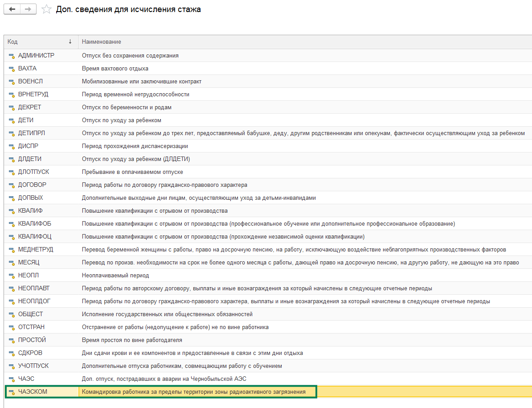Screen dimensions: 532x408
Task: Click the row icon next to НЕОПЛДОГ
Action: click(12, 301)
